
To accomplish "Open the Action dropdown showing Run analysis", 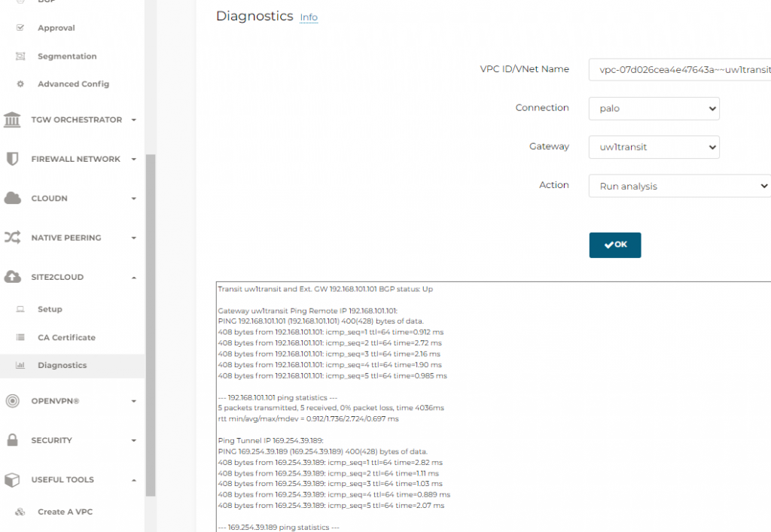I will (680, 186).
